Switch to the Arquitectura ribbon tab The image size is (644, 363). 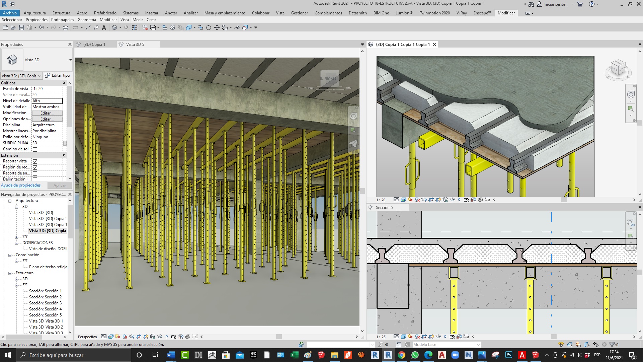click(35, 13)
